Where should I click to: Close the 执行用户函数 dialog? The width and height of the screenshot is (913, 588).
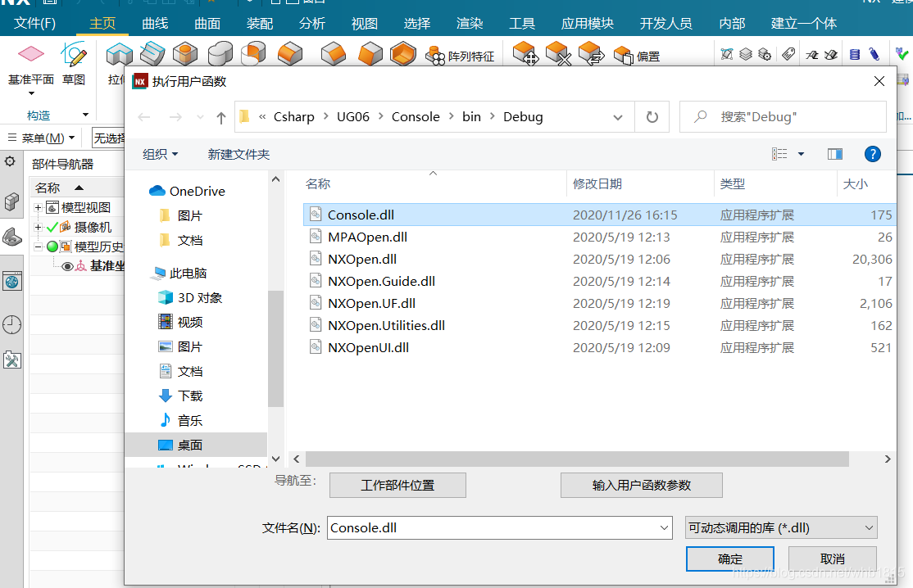879,81
